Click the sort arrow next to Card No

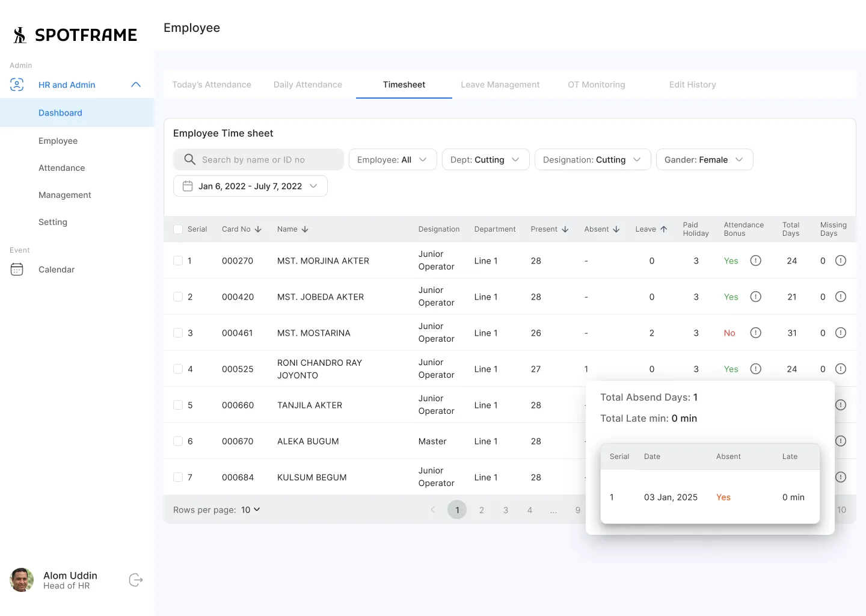[258, 229]
